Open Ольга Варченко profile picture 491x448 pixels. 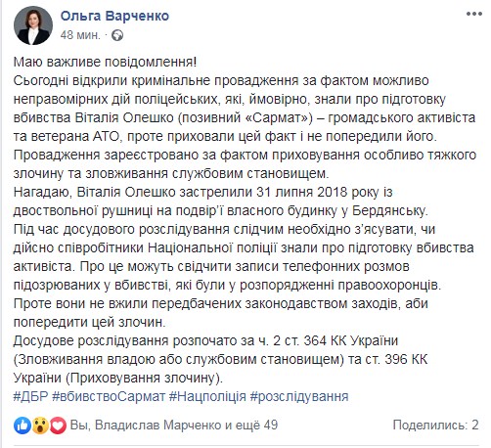(x=33, y=25)
